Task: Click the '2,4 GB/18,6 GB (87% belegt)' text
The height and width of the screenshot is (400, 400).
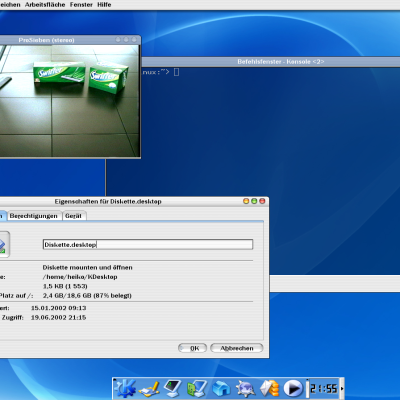Action: (x=87, y=296)
